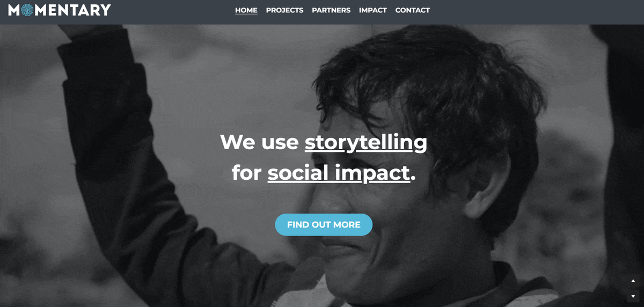The height and width of the screenshot is (307, 644).
Task: Select Contact in the navigation bar
Action: pyautogui.click(x=412, y=10)
